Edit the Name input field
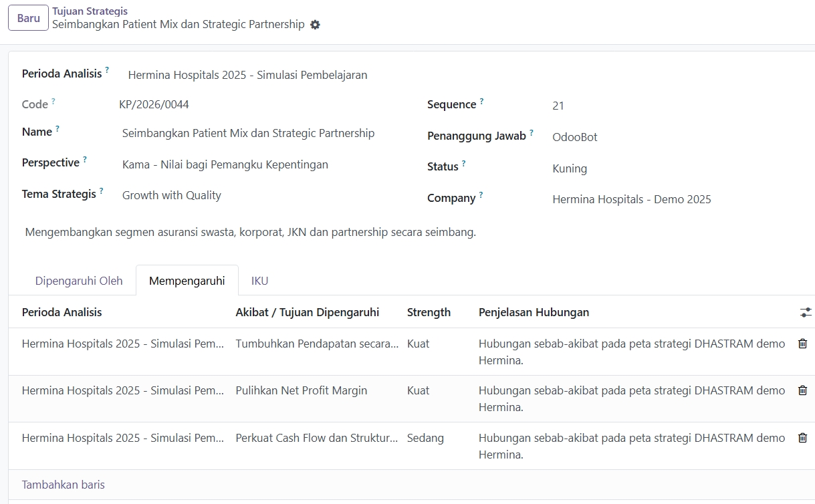 tap(267, 133)
